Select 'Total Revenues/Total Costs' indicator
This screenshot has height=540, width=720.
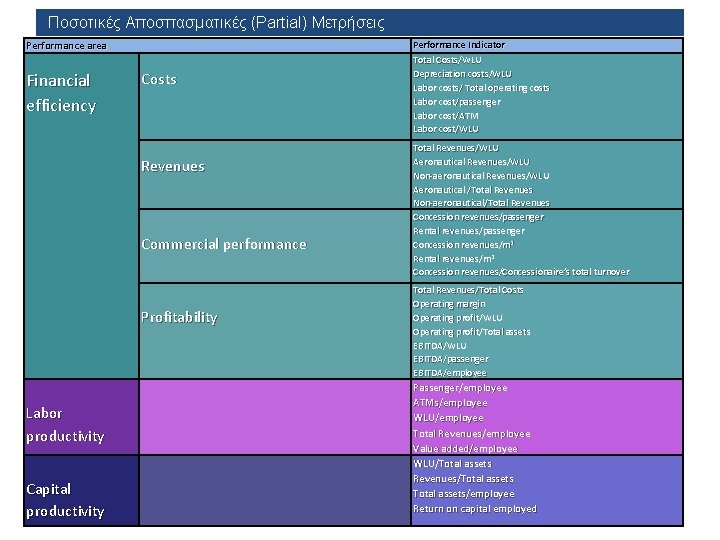[468, 290]
